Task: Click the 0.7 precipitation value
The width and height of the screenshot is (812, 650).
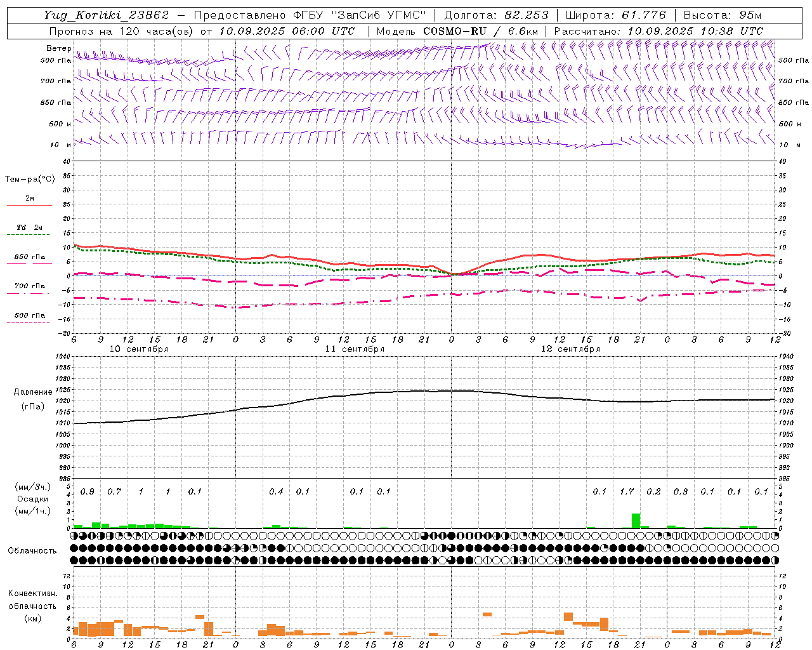Action: coord(114,492)
